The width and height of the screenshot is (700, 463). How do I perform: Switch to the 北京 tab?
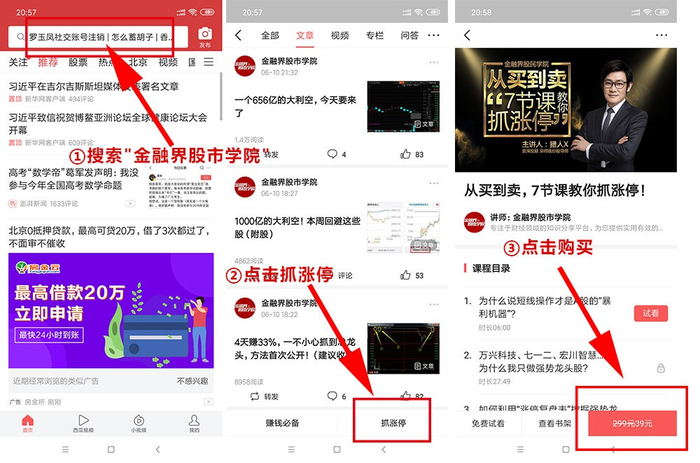pyautogui.click(x=138, y=62)
